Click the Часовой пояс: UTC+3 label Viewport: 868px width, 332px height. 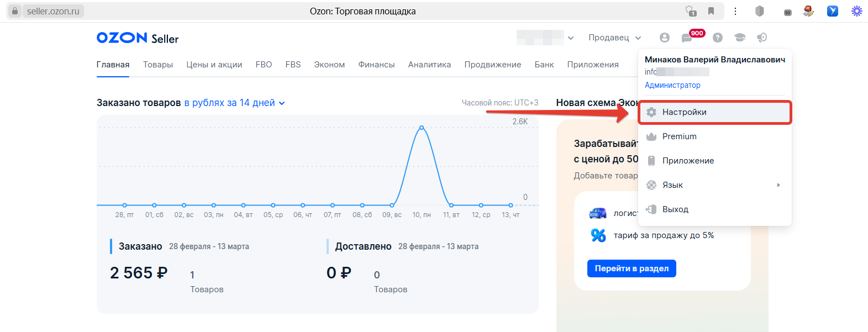pyautogui.click(x=500, y=103)
